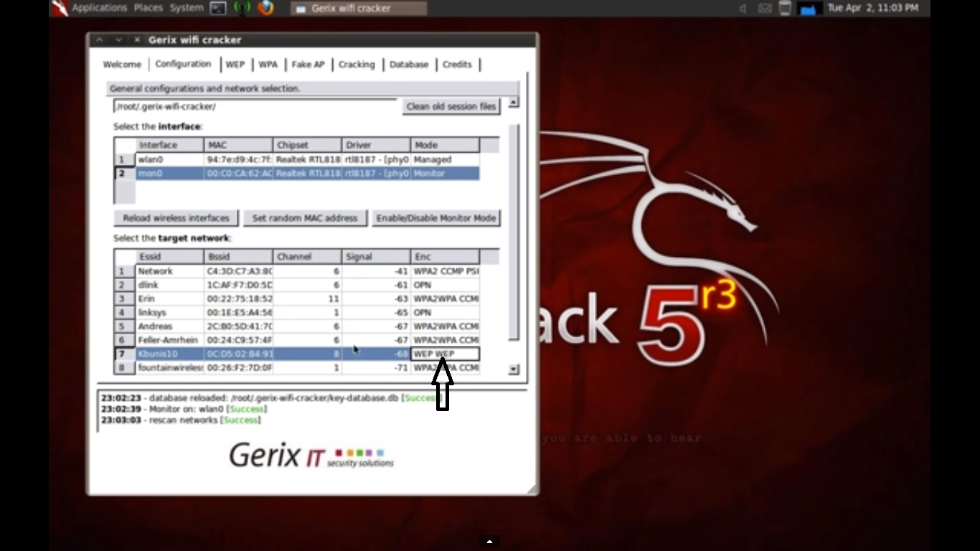Image resolution: width=980 pixels, height=551 pixels.
Task: Click the Interface column header
Action: (x=169, y=145)
